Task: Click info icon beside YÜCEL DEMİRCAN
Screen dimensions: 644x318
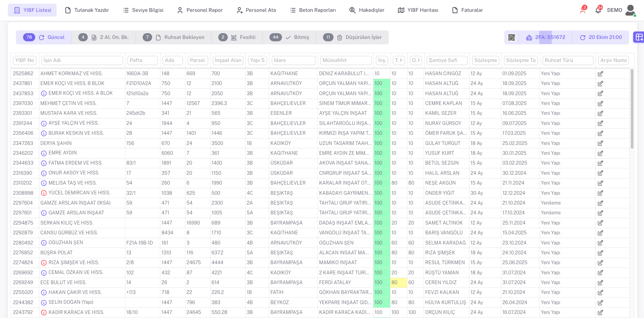Action: (44, 193)
